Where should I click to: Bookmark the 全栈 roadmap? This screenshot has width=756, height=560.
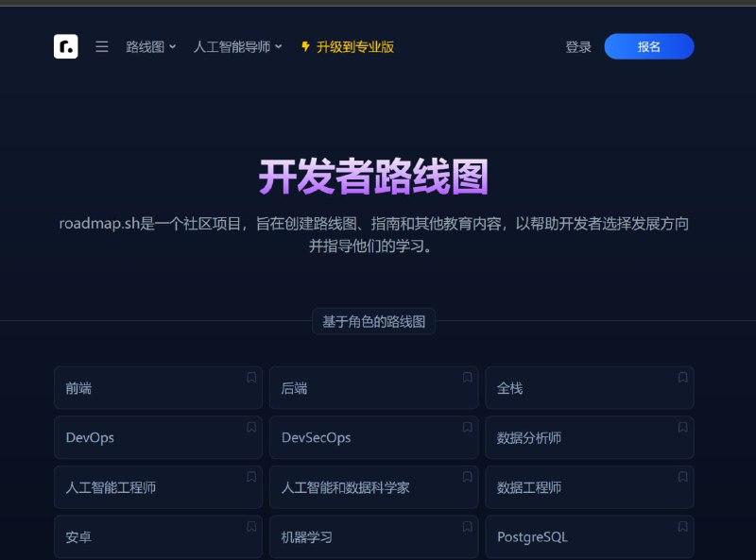(x=682, y=378)
